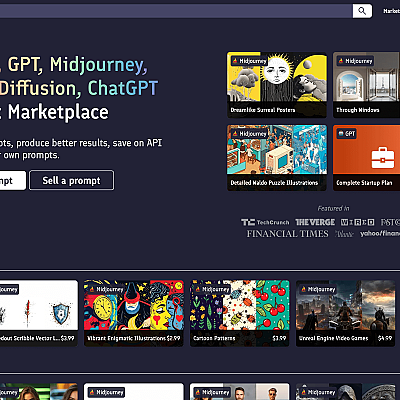Open Detailed Waldo Puzzle Illustrations card
400x400 pixels.
tap(277, 158)
